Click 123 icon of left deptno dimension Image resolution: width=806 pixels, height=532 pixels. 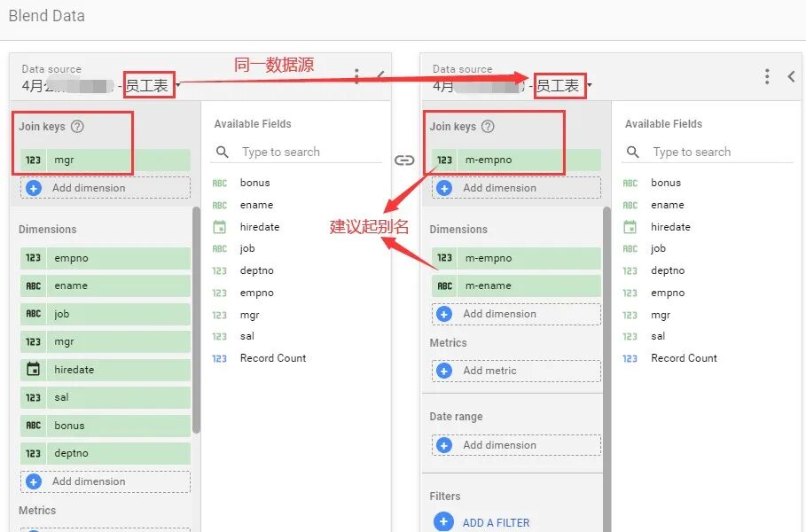(x=33, y=453)
